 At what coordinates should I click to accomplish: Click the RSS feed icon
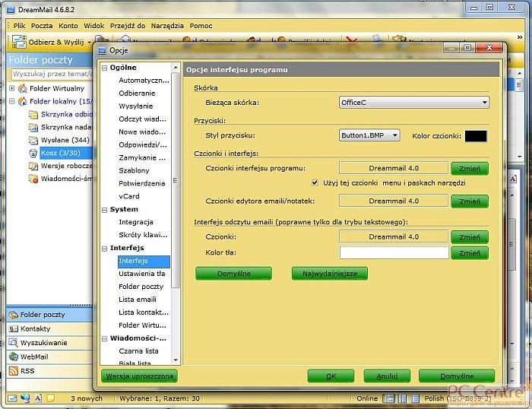tap(13, 371)
